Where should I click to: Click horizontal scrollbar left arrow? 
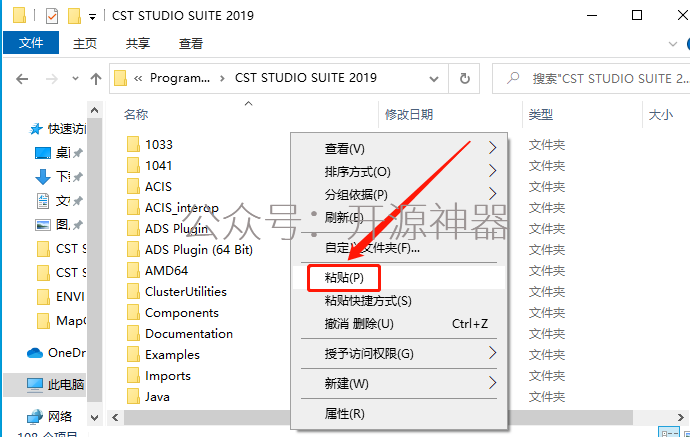[x=115, y=417]
